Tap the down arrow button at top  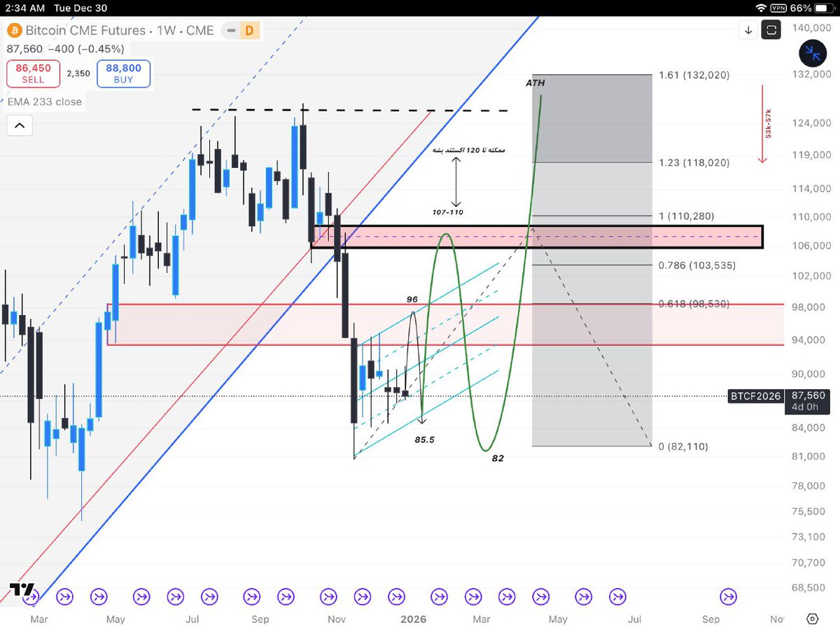click(748, 30)
